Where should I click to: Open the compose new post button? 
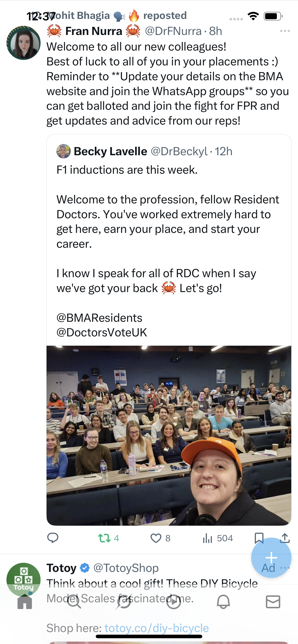[x=271, y=558]
